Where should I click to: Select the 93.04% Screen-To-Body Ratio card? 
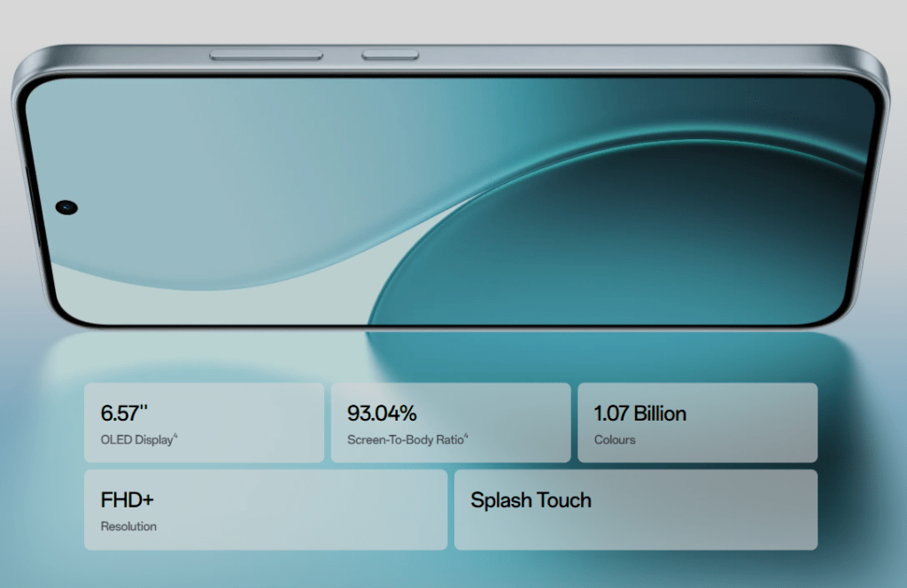click(450, 422)
